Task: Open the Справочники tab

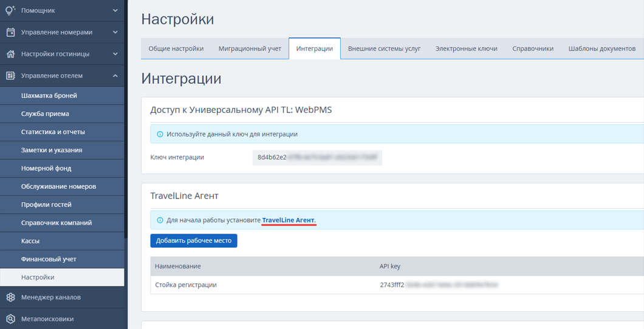Action: 533,49
